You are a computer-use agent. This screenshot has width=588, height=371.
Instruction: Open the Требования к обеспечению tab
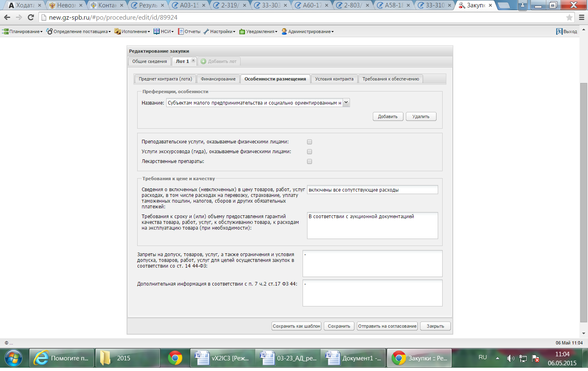tap(391, 79)
